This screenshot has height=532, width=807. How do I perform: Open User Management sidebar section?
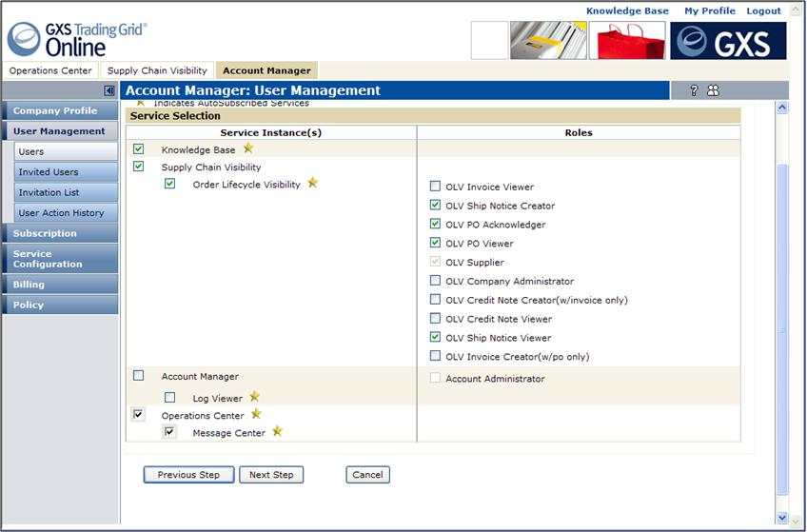point(60,131)
